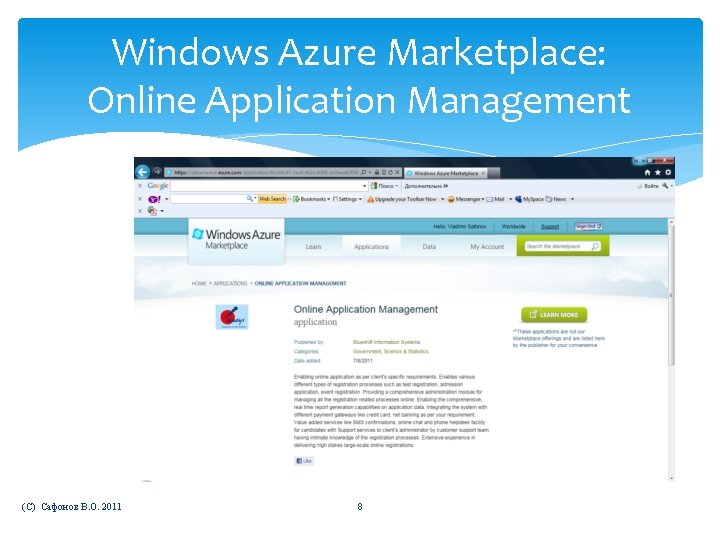
Task: Click the Войти sign-in button
Action: click(x=648, y=186)
